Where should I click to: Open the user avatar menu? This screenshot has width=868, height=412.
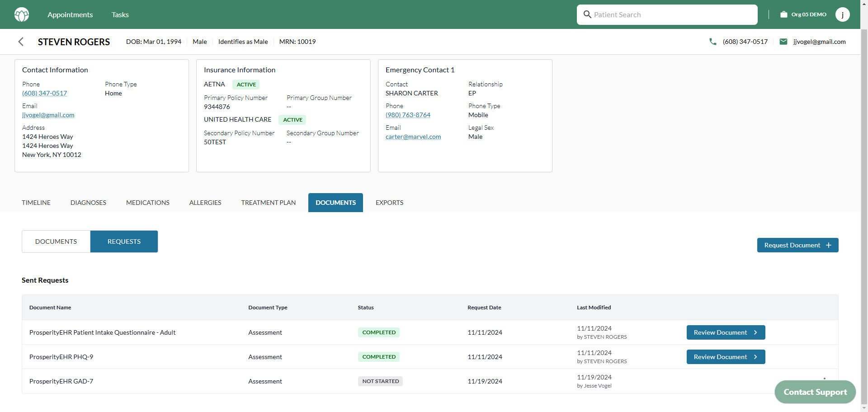click(x=843, y=14)
